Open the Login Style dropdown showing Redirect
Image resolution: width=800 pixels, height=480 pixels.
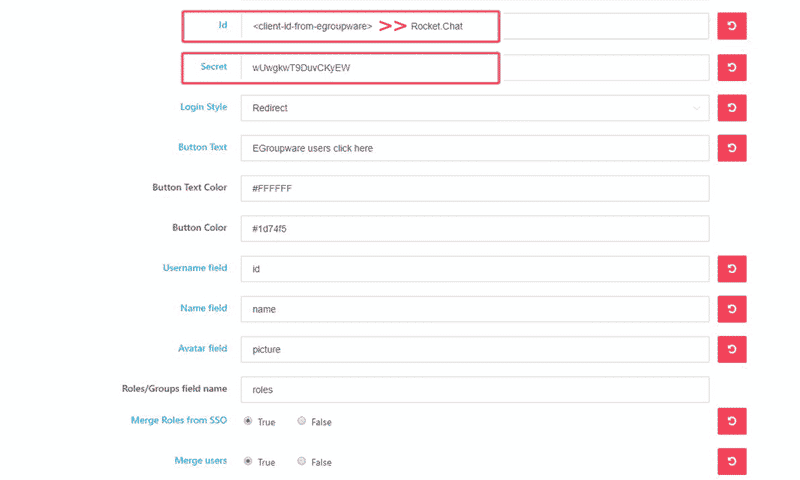[x=475, y=108]
